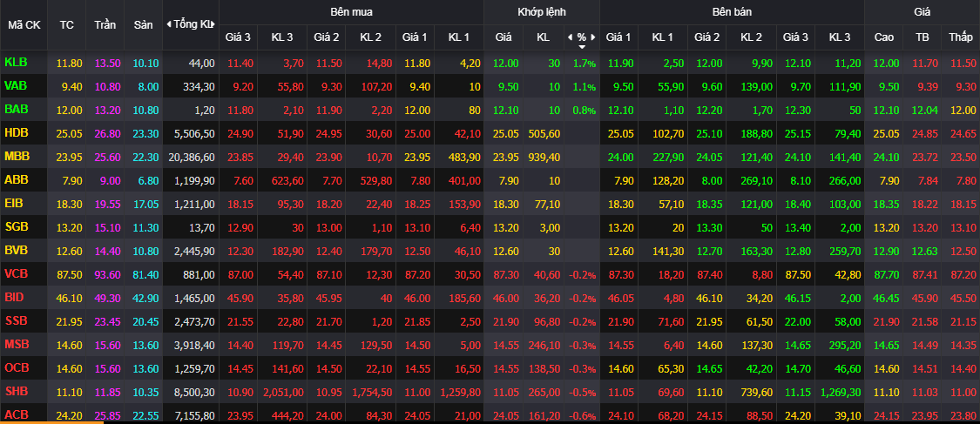Open BID stock symbol

pos(14,297)
